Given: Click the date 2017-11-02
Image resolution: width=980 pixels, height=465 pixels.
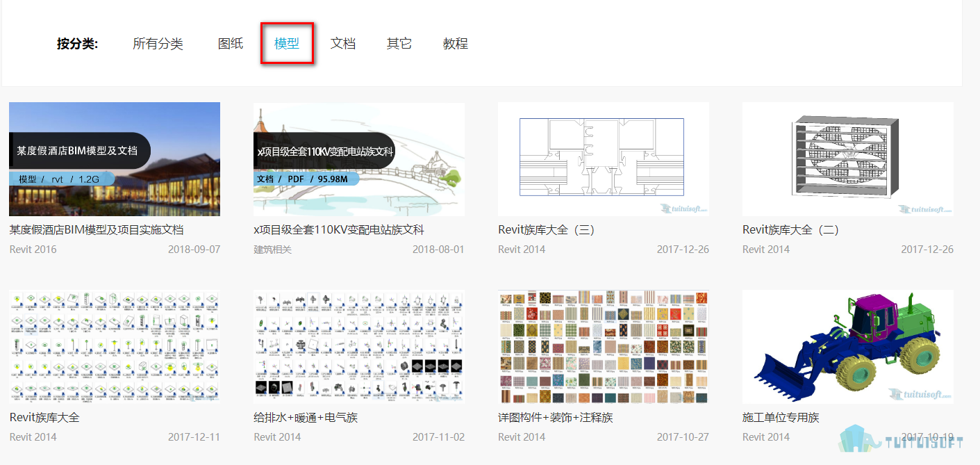Looking at the screenshot, I should click(438, 437).
